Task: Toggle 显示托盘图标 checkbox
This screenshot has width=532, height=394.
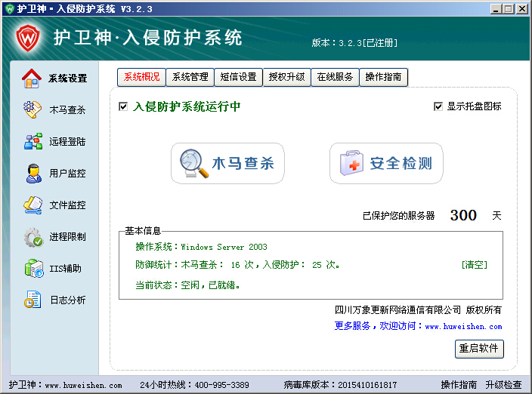Action: click(438, 106)
